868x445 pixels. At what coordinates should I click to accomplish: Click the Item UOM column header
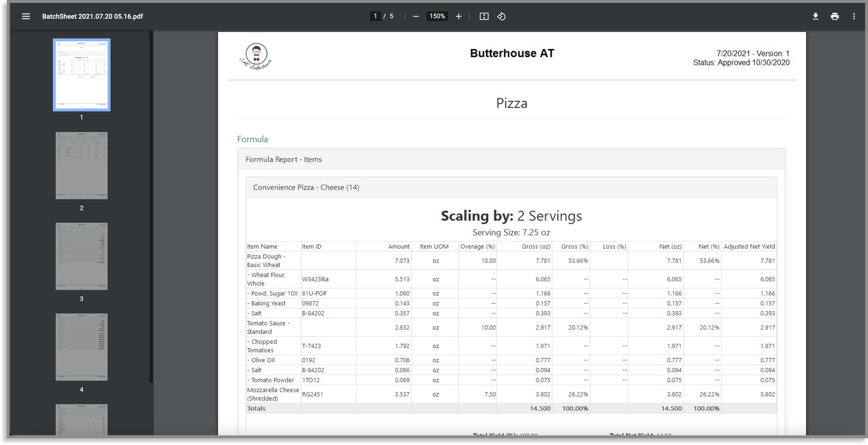434,247
